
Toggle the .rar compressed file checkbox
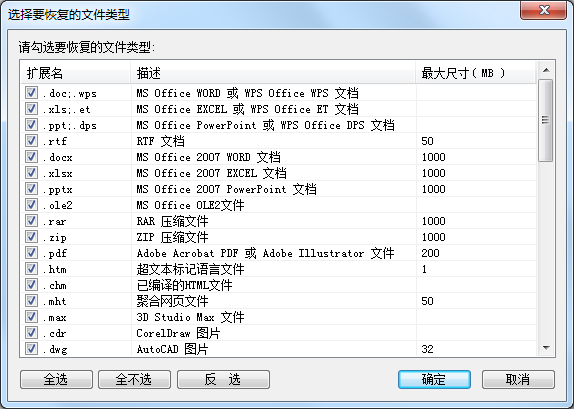click(x=31, y=220)
